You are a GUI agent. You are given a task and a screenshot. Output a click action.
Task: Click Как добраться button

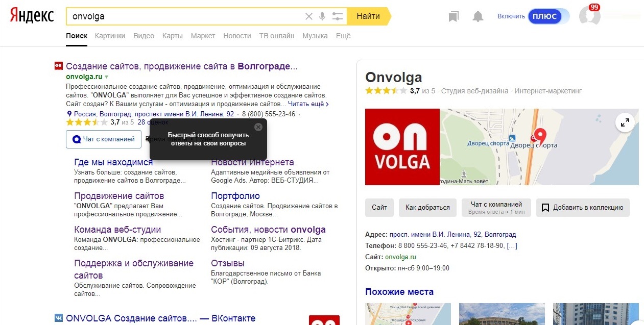pyautogui.click(x=427, y=208)
